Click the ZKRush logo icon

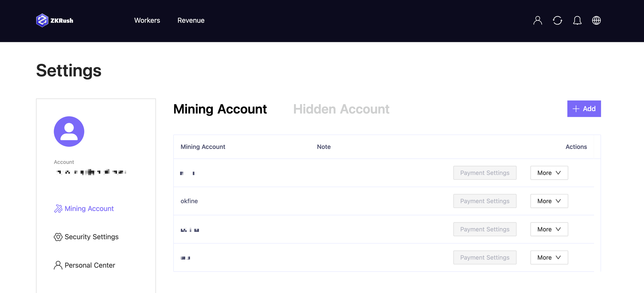click(x=42, y=20)
